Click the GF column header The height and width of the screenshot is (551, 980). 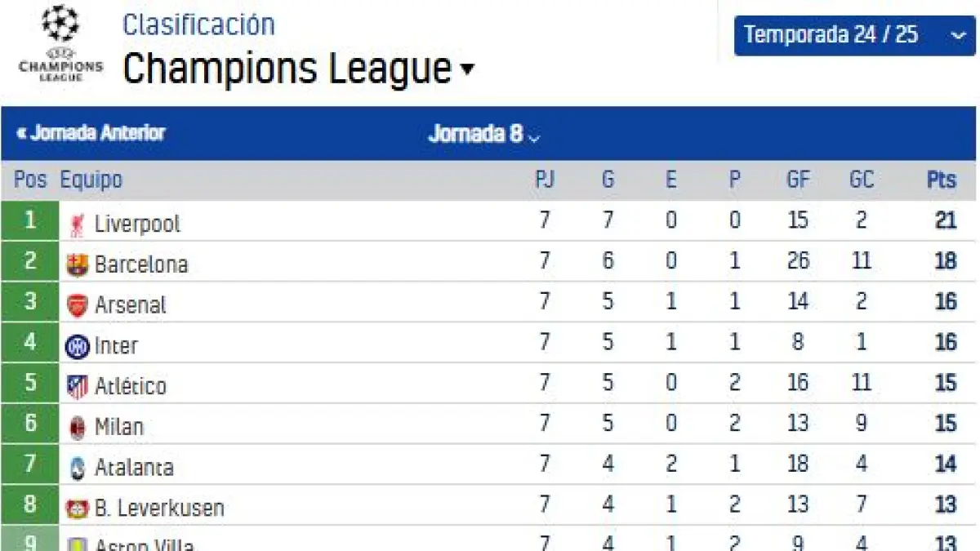[x=798, y=180]
